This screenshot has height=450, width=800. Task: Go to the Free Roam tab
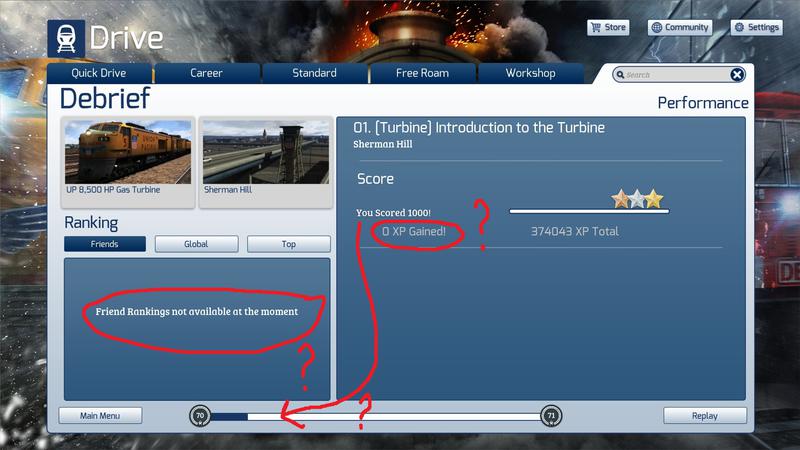(x=423, y=73)
